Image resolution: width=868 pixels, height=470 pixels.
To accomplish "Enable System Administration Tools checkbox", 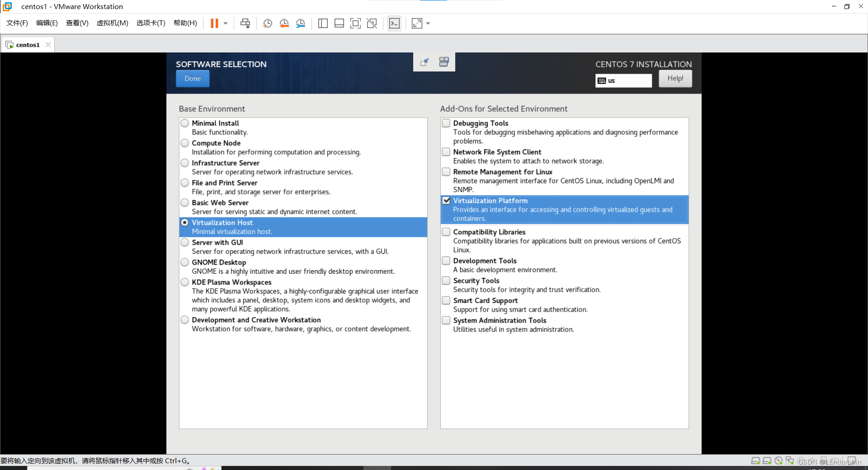I will tap(446, 320).
